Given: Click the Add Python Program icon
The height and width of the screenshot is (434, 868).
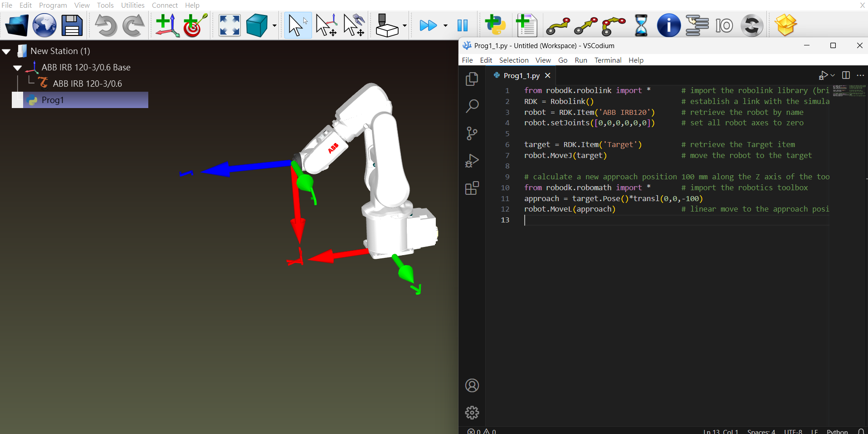Looking at the screenshot, I should click(x=495, y=25).
